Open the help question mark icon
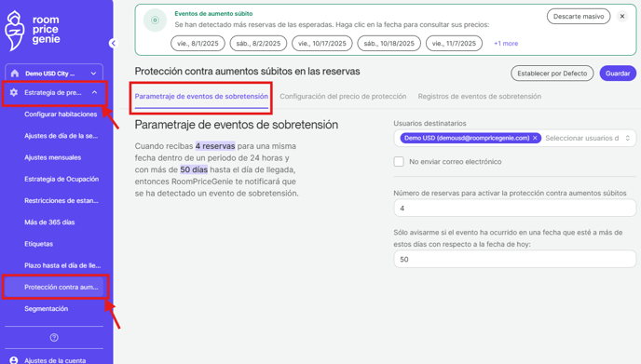 [x=54, y=337]
